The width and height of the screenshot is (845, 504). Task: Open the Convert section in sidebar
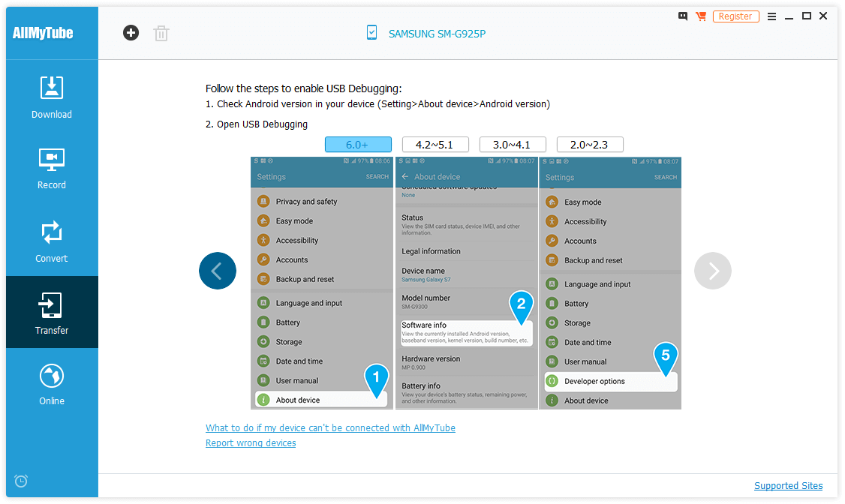(52, 241)
